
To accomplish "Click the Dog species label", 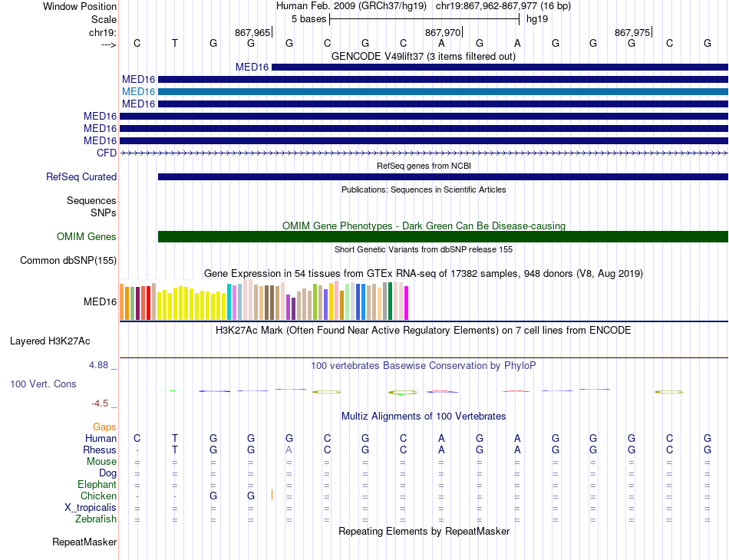I will (108, 473).
